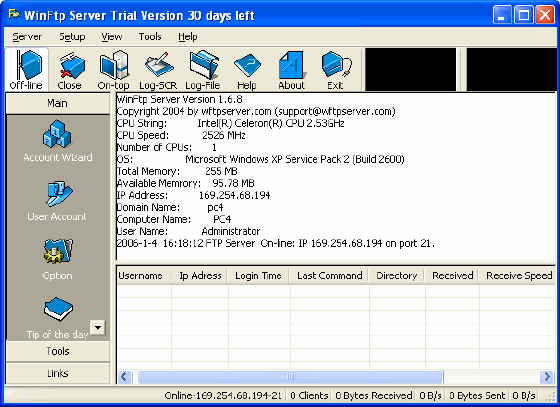
Task: Click the WinFtp Server Version 1.6.8 line
Action: click(180, 99)
